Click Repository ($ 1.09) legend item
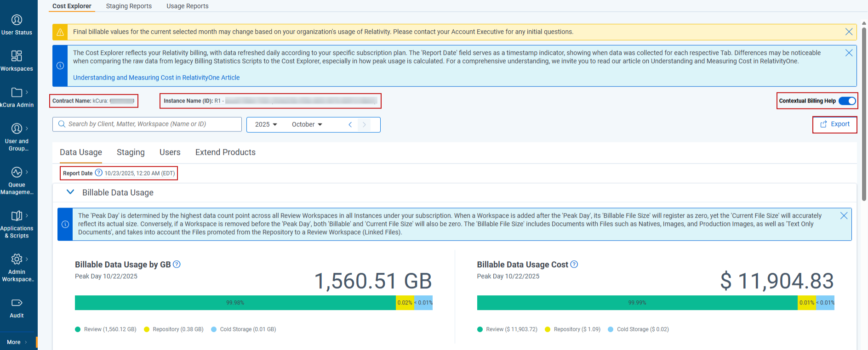 (573, 329)
